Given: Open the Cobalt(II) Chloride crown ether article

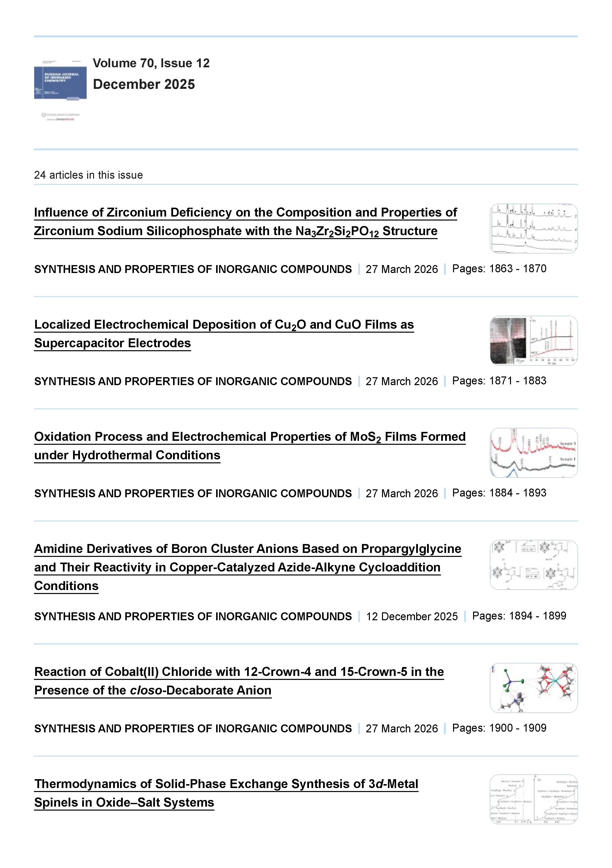Looking at the screenshot, I should (239, 672).
